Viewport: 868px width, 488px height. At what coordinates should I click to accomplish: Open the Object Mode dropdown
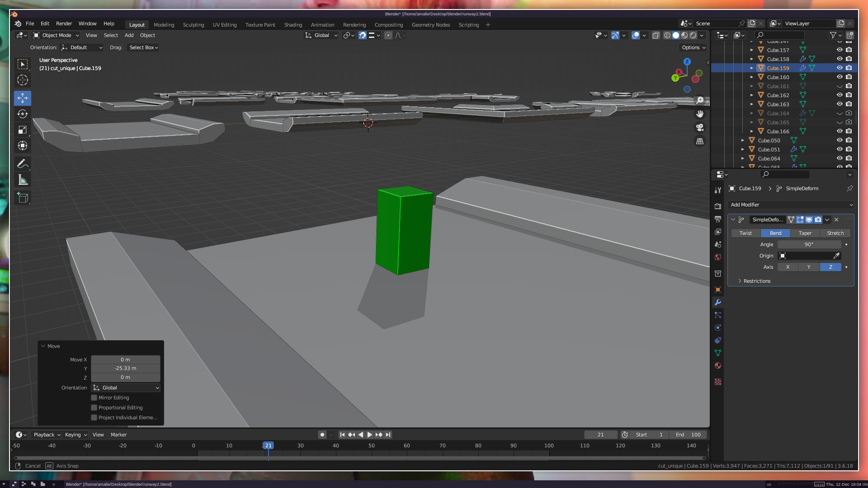tap(56, 35)
